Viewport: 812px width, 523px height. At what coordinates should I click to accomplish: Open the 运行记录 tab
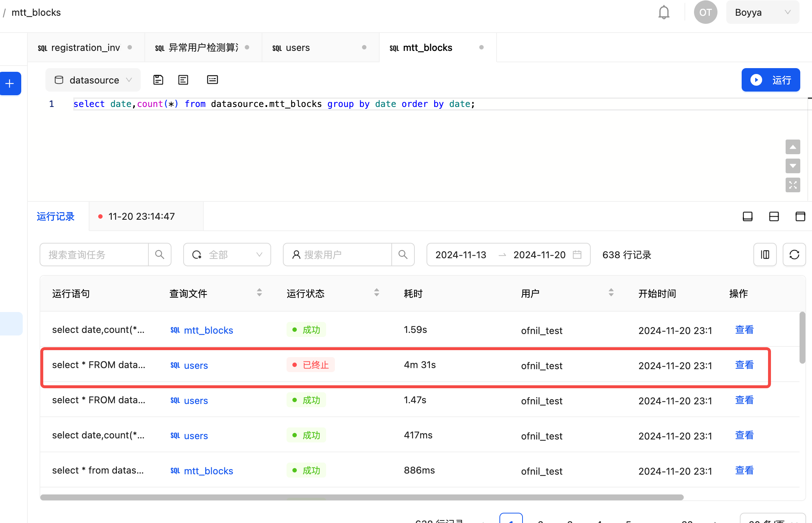tap(56, 216)
